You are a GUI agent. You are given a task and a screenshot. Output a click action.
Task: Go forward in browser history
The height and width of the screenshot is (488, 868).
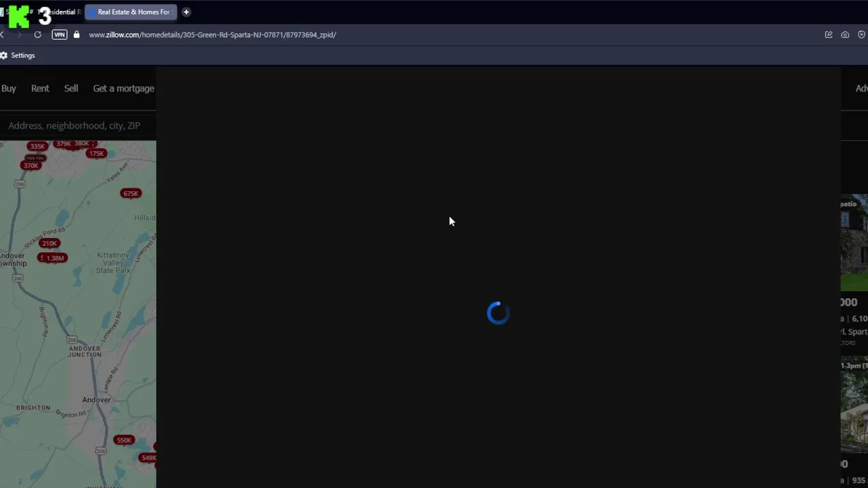pyautogui.click(x=19, y=35)
